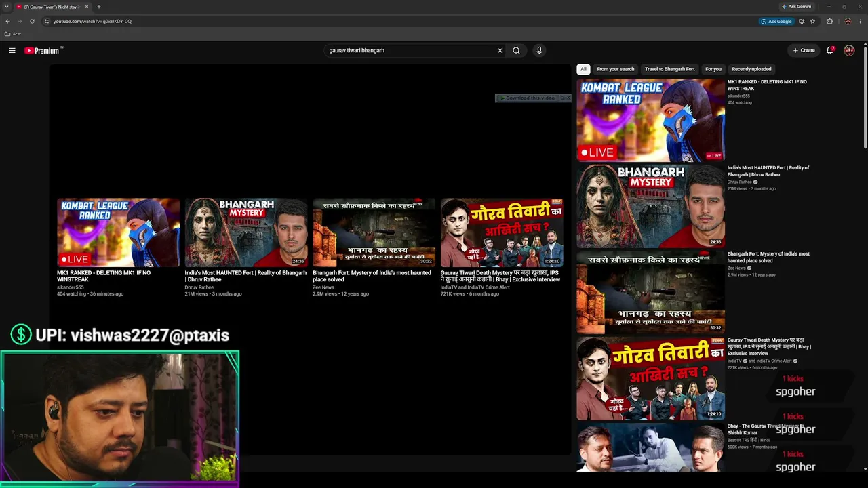Open the suggested-list Zee News 30:32 thumbnail
The image size is (868, 488).
(x=650, y=292)
